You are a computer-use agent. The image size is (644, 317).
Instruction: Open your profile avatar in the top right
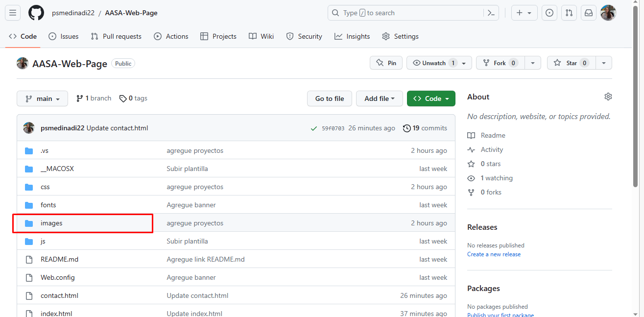tap(608, 13)
